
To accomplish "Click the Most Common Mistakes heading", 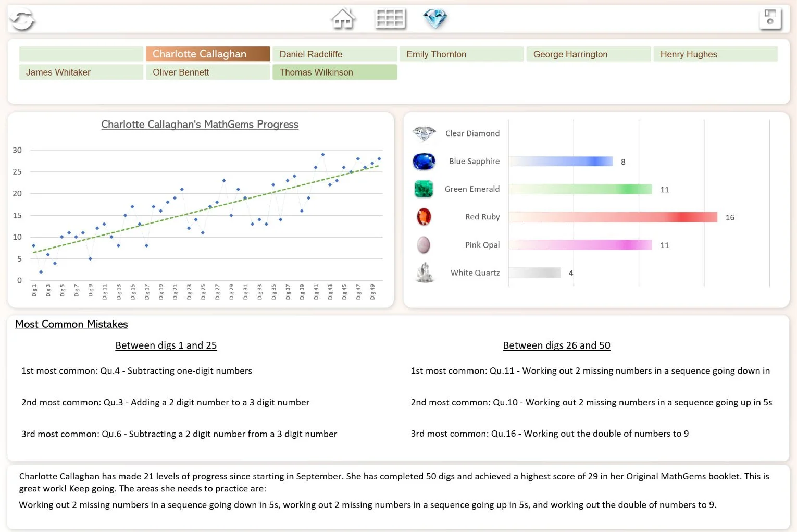I will (71, 324).
